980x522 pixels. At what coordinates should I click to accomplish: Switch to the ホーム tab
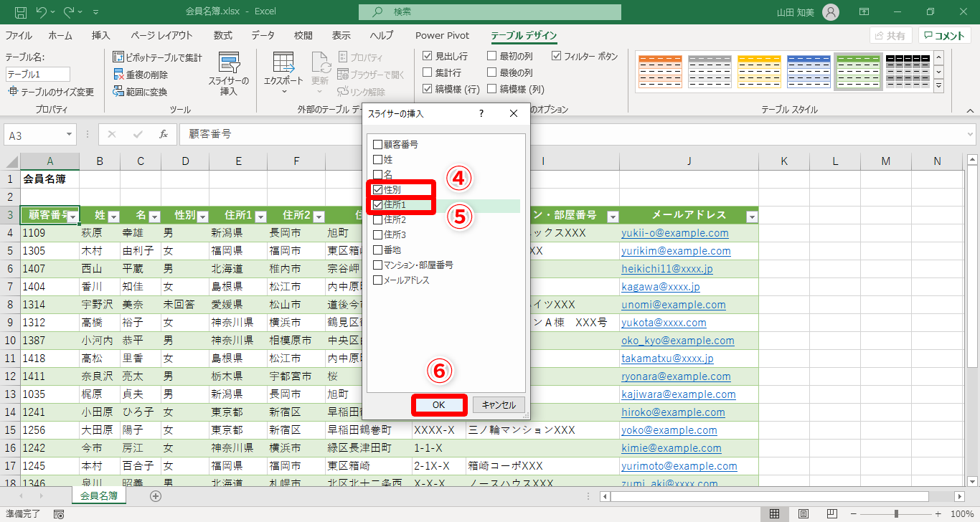(x=60, y=36)
